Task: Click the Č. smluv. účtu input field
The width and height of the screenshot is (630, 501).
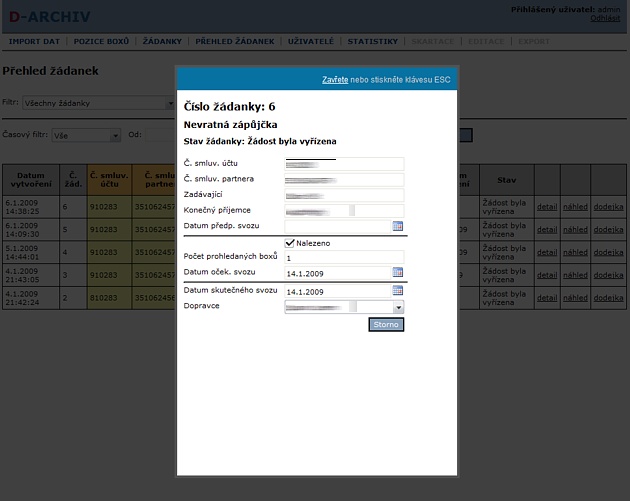Action: [x=344, y=164]
